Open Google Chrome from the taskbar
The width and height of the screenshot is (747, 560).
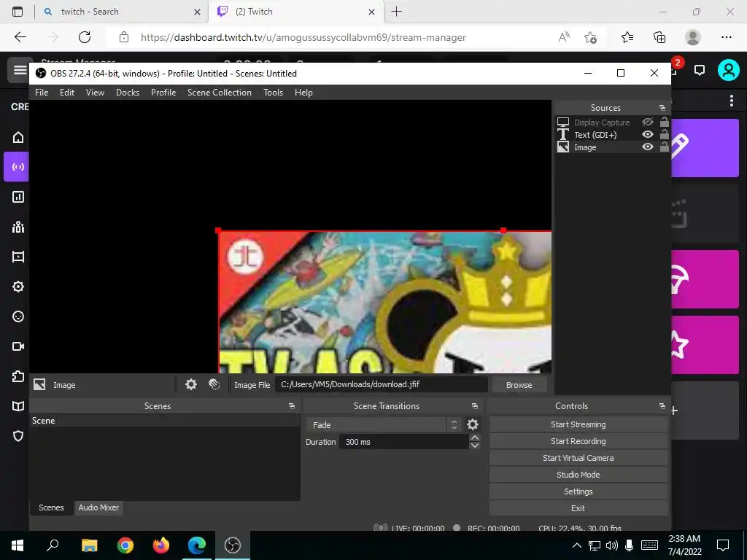coord(125,545)
